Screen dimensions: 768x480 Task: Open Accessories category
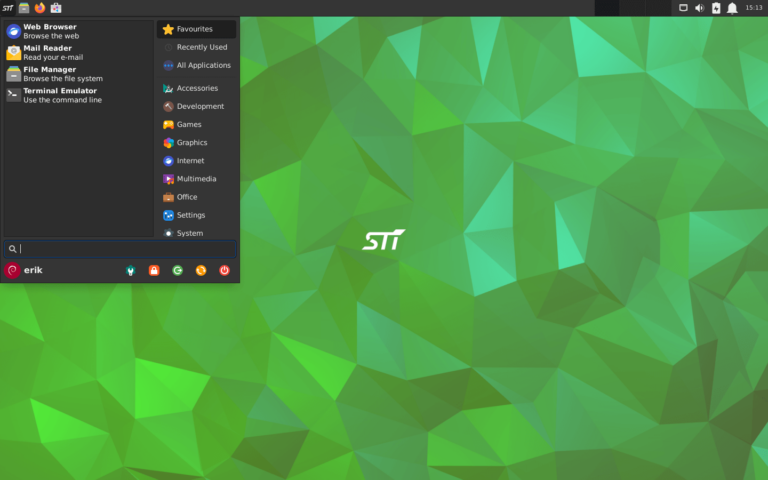click(x=196, y=89)
